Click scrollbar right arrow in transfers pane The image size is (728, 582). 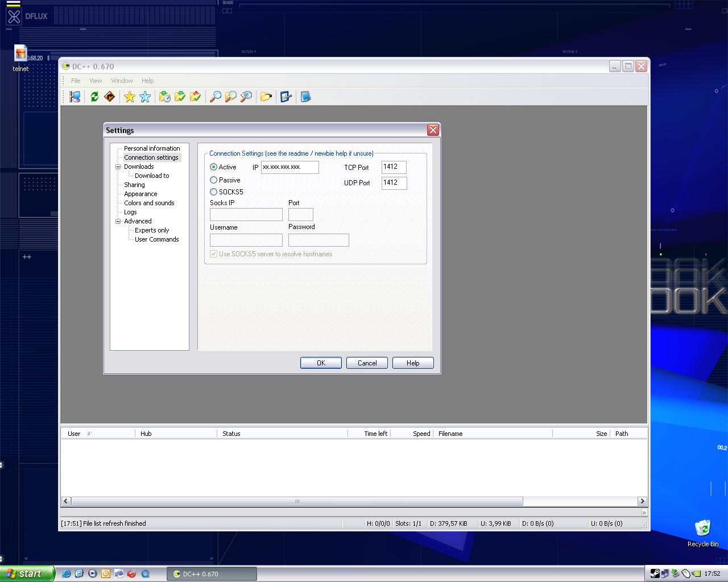(642, 501)
